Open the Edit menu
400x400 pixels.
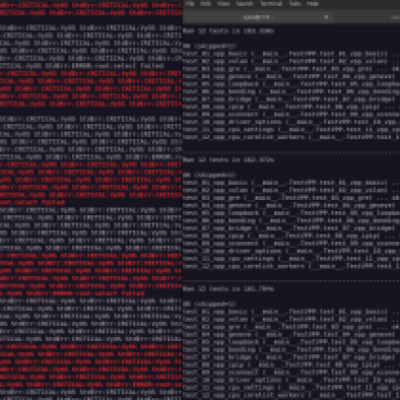[206, 4]
